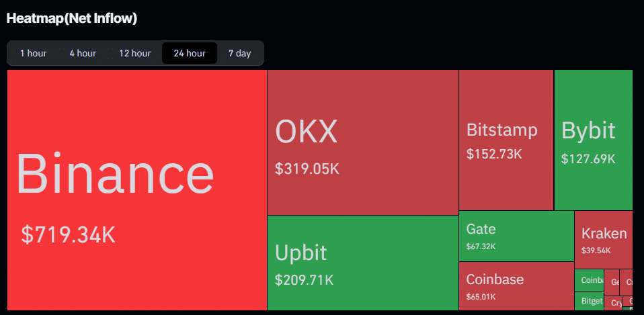Switch to the 4 hour tab
The image size is (644, 315).
tap(83, 53)
